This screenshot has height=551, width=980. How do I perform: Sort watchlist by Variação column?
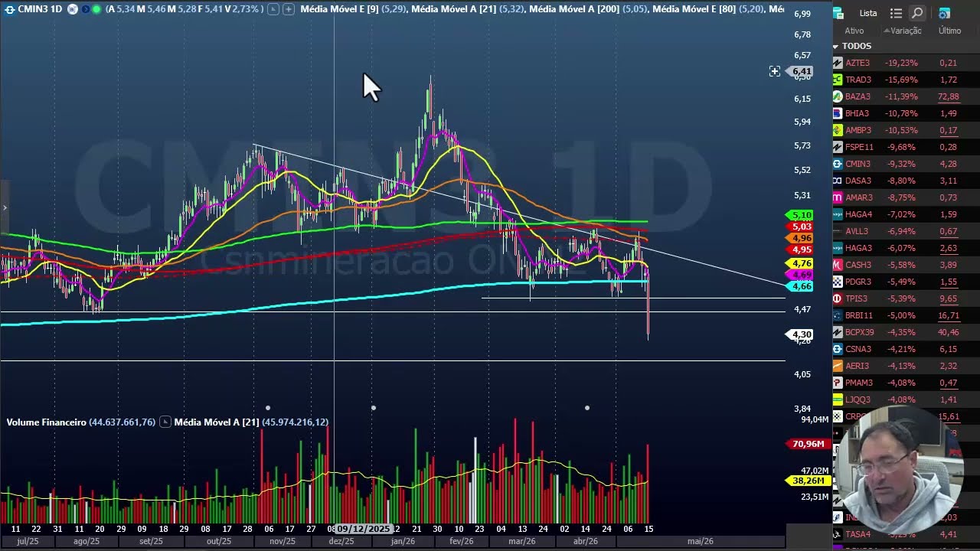point(904,31)
